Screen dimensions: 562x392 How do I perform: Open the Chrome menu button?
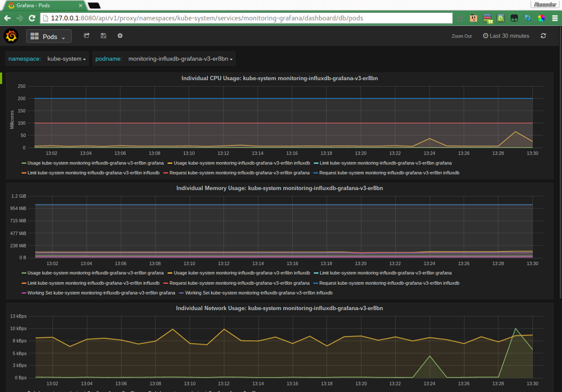pyautogui.click(x=555, y=18)
